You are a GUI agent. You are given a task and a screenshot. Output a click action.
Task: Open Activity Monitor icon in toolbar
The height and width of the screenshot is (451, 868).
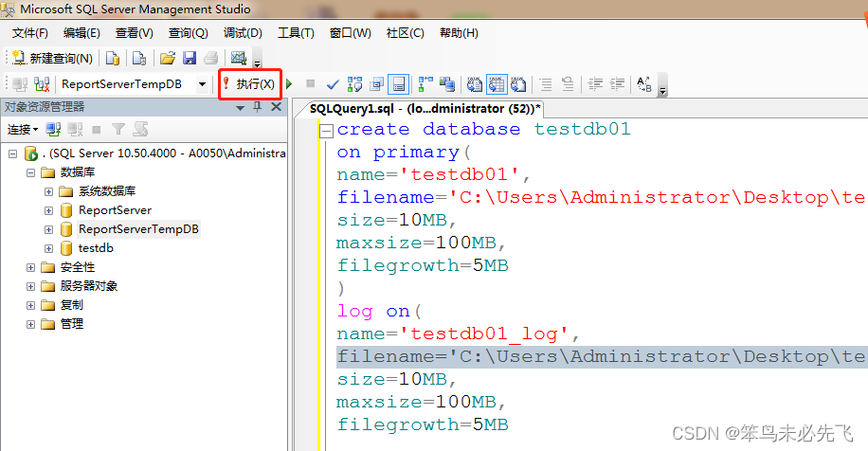click(x=239, y=58)
